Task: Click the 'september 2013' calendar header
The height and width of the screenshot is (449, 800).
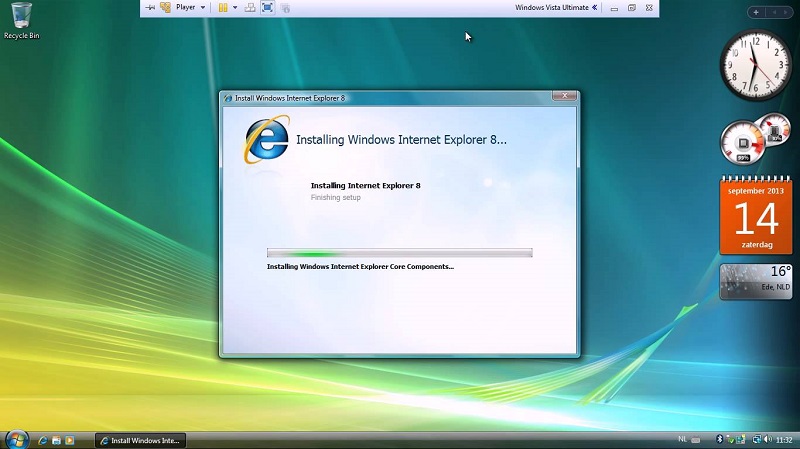Action: coord(756,191)
